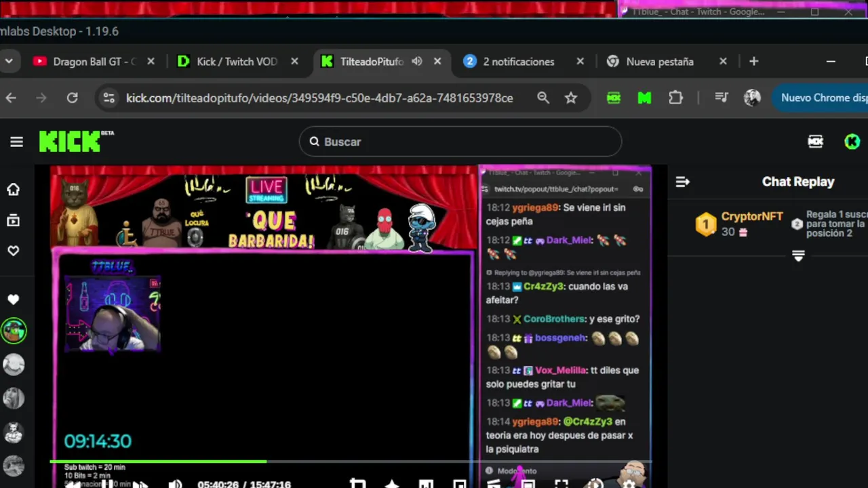This screenshot has height=488, width=868.
Task: Open Chrome media playback controls
Action: click(x=722, y=98)
